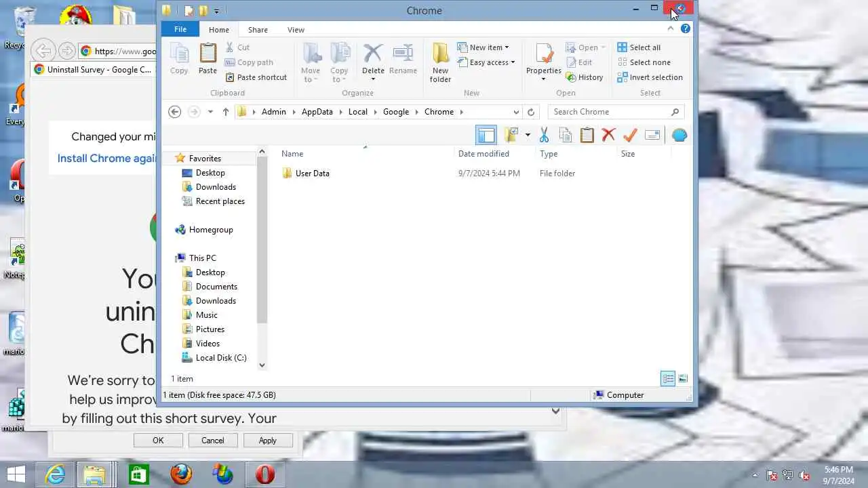Click the folder options icon in the secondary toolbar

point(511,135)
